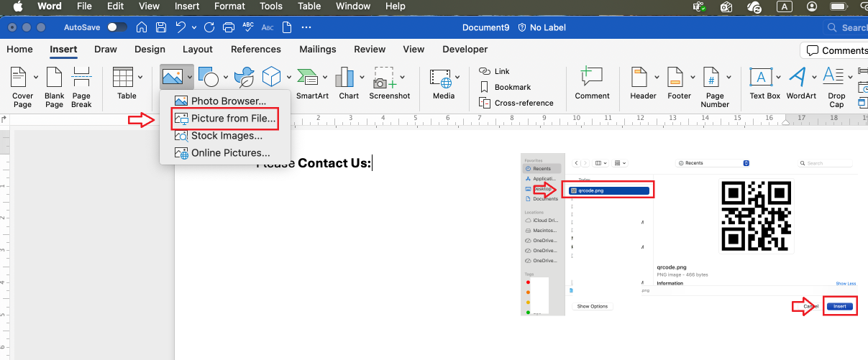Open the Format menu in menu bar
This screenshot has width=868, height=360.
coord(229,6)
